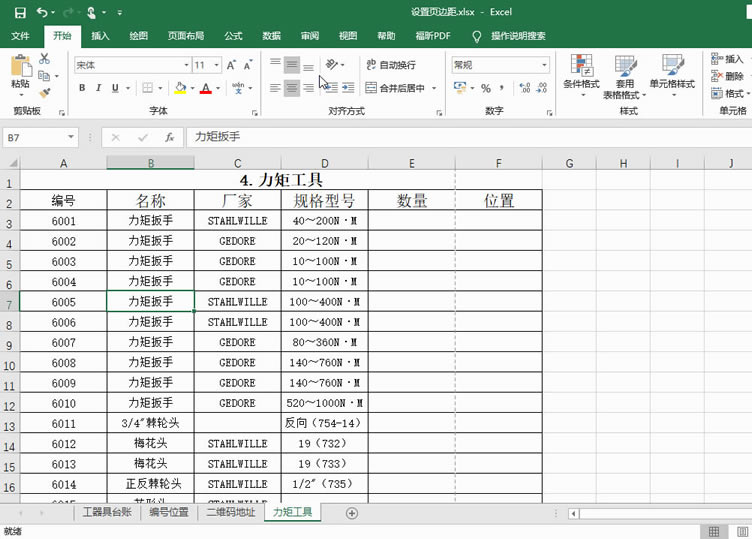Screen dimensions: 752x539
Task: Open the 二维码地址 sheet tab
Action: pyautogui.click(x=231, y=512)
